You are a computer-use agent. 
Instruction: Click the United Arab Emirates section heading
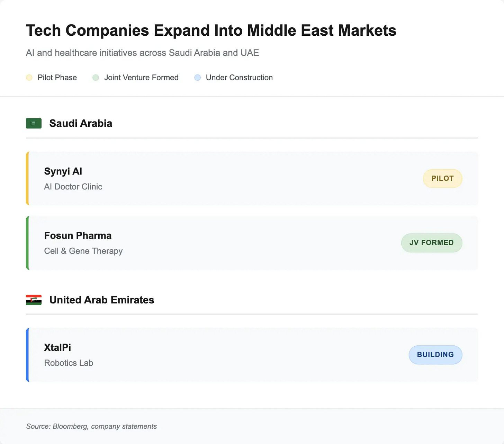tap(102, 300)
